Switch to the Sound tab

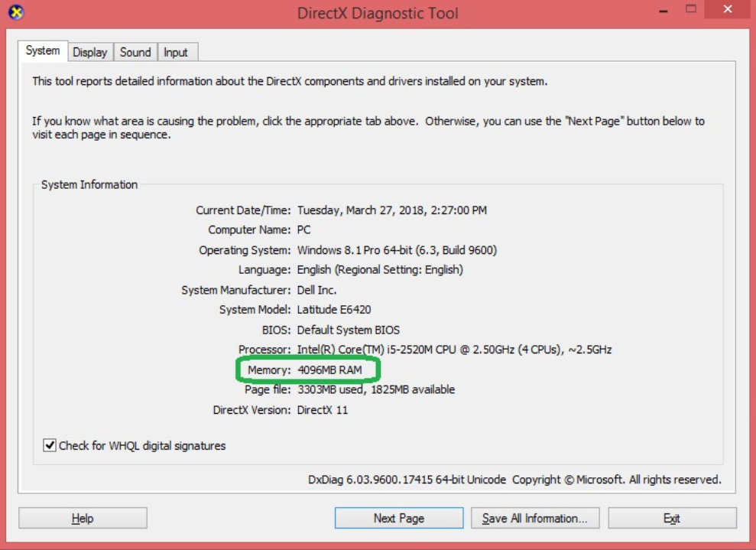[x=135, y=52]
